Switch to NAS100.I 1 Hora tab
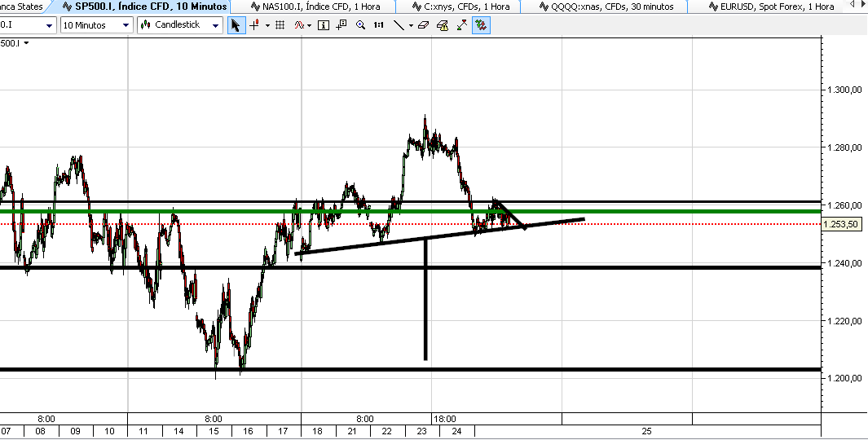The height and width of the screenshot is (440, 868). coord(315,7)
